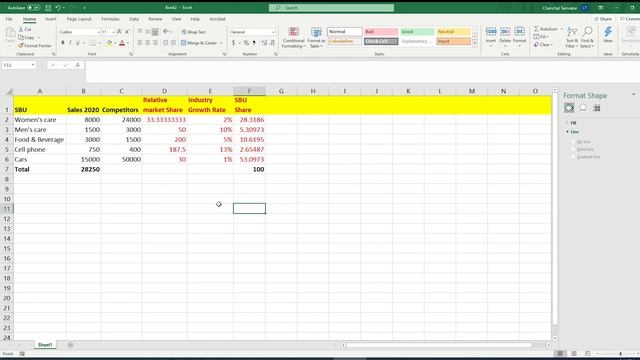
Task: Select the No line radio option
Action: [573, 142]
